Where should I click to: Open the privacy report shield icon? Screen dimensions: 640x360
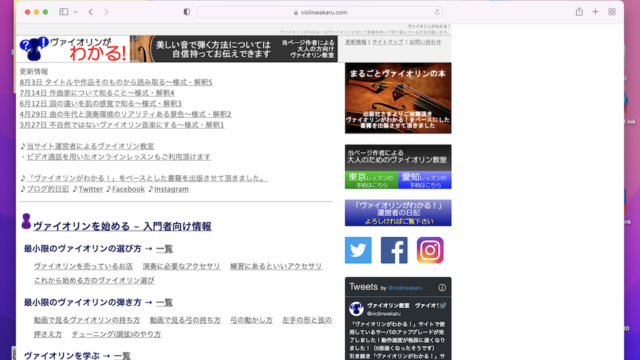(x=187, y=12)
